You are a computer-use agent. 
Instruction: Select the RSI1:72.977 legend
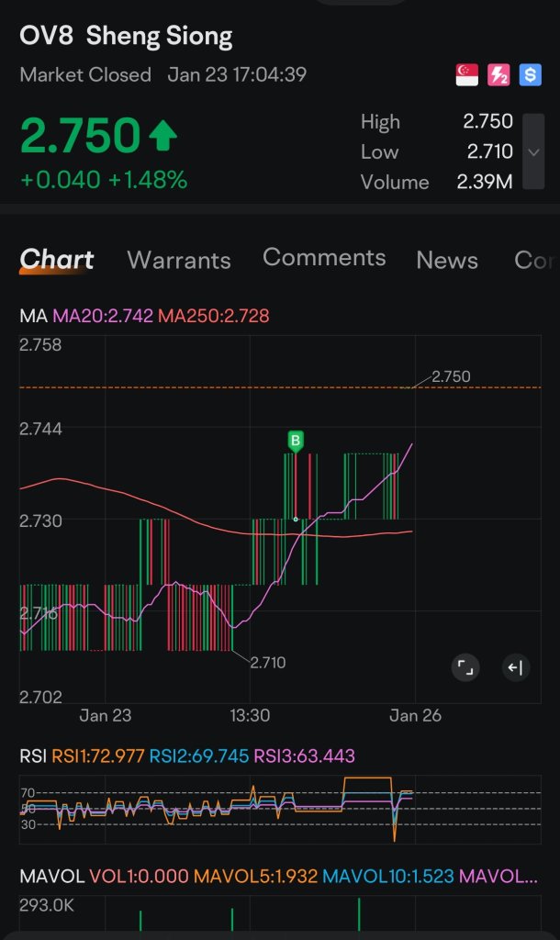97,756
